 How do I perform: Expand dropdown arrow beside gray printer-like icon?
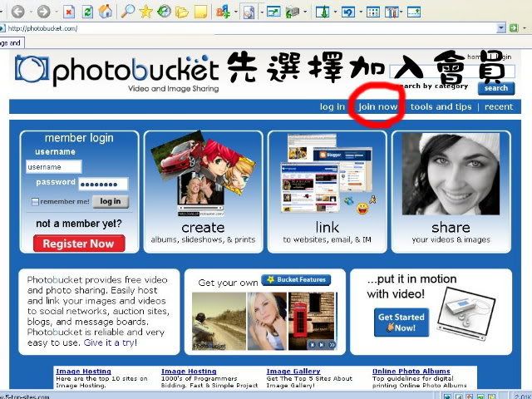point(305,12)
